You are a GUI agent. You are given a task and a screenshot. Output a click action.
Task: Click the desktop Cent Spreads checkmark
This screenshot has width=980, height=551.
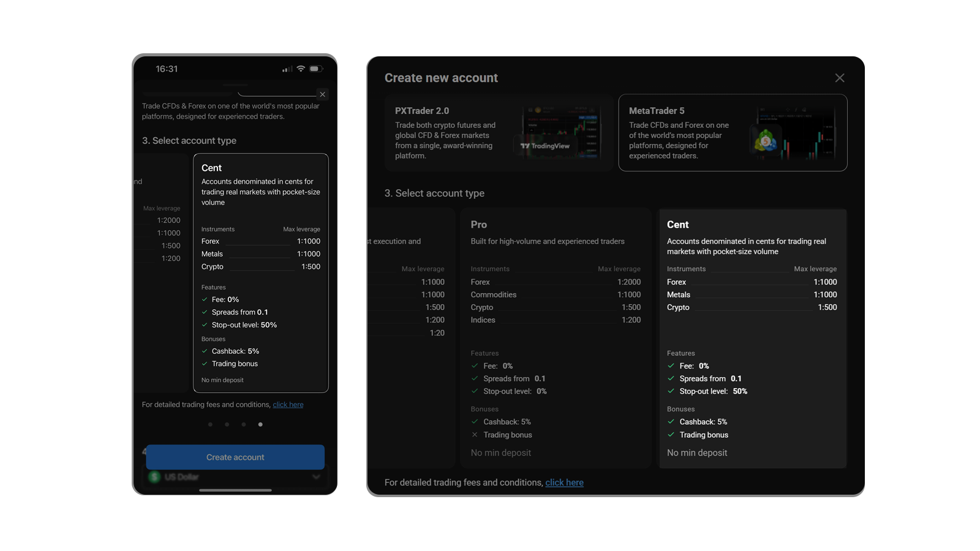[x=671, y=378]
